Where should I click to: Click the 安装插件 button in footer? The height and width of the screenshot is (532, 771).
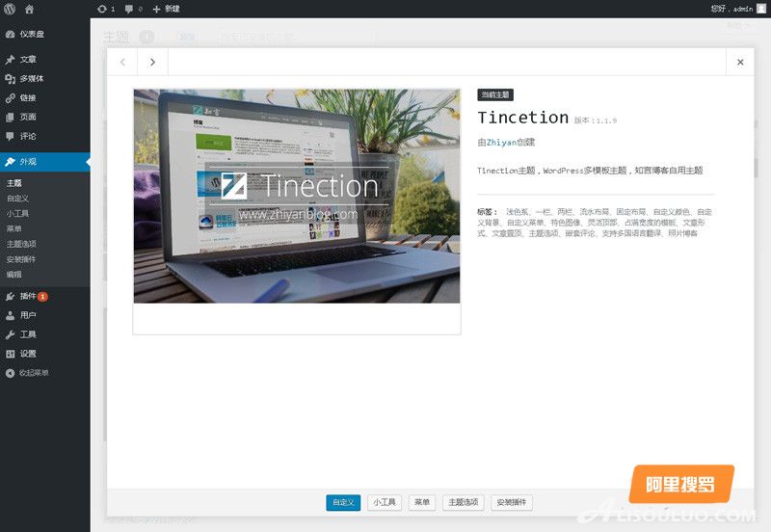click(x=512, y=502)
